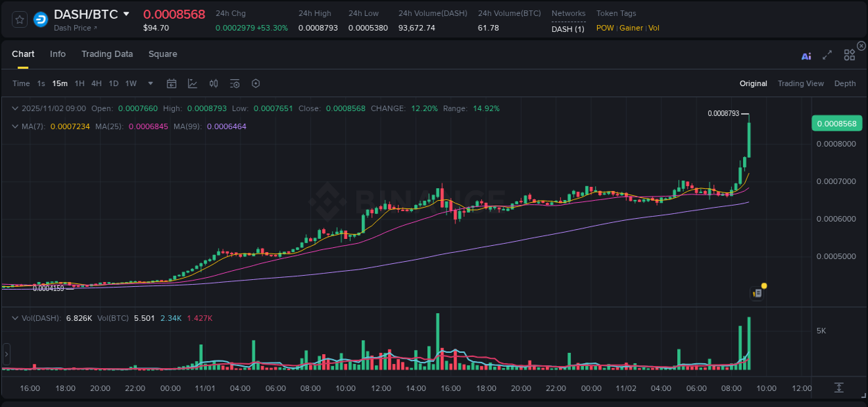Open the Depth view
The width and height of the screenshot is (868, 407).
click(844, 83)
